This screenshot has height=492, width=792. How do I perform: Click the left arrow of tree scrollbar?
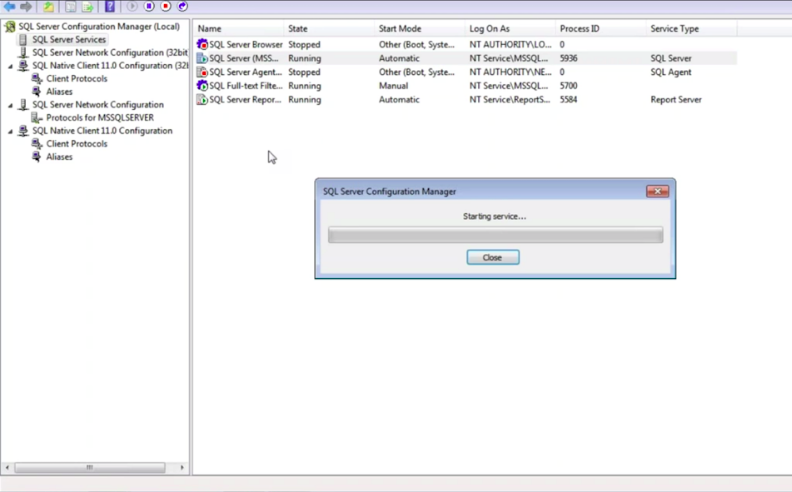pos(7,468)
